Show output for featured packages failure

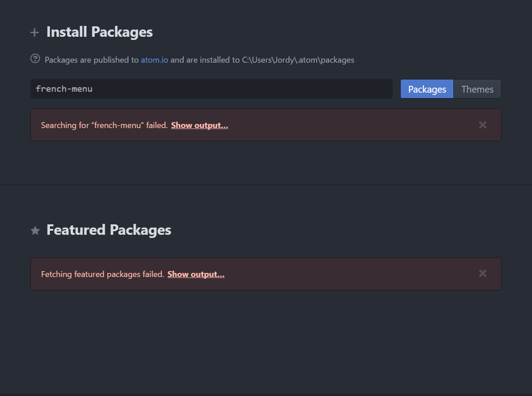(196, 274)
